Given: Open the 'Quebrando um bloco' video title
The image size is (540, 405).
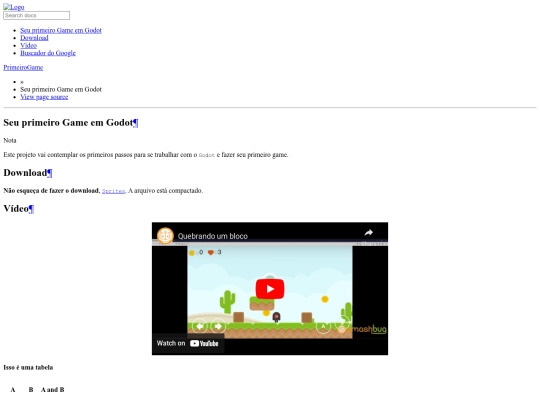Looking at the screenshot, I should coord(212,236).
